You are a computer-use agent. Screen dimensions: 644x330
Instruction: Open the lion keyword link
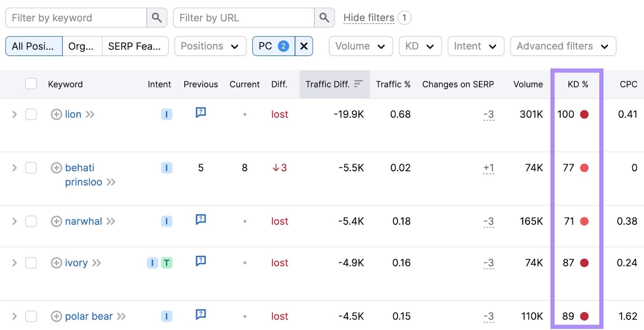pyautogui.click(x=73, y=114)
